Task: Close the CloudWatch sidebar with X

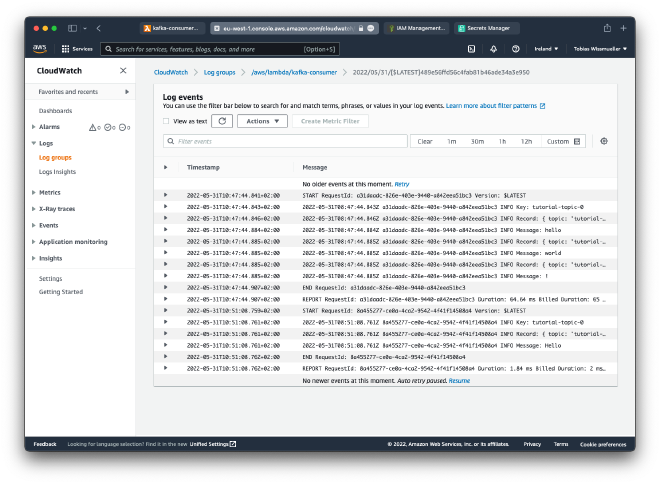Action: click(123, 71)
